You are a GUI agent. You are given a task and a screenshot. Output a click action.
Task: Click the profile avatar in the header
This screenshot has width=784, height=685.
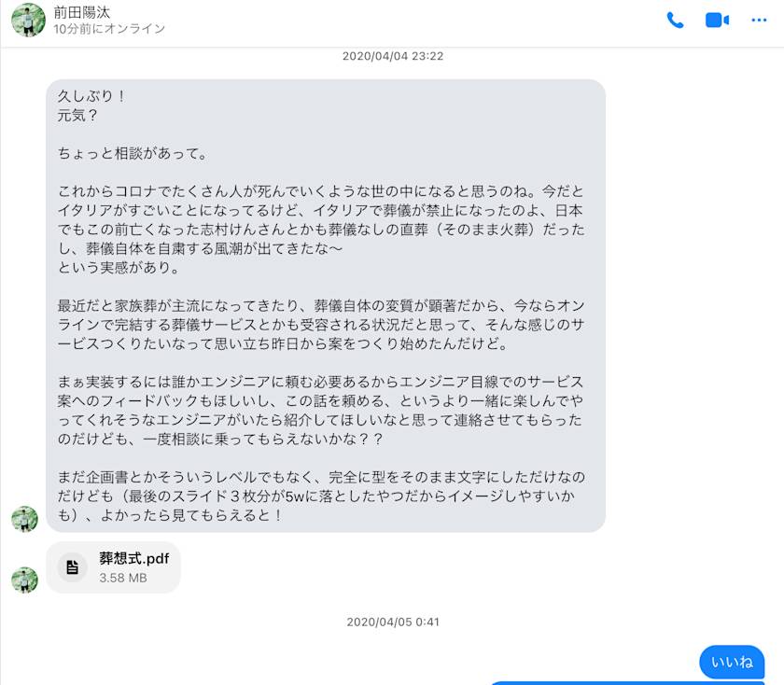29,20
